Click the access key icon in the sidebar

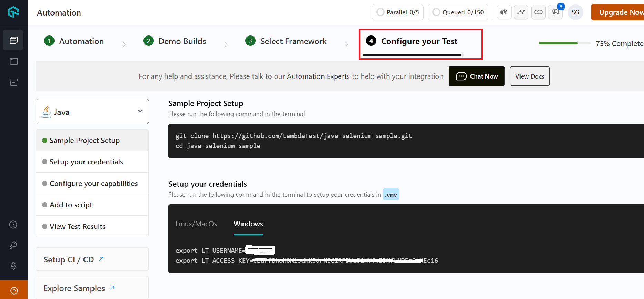[x=13, y=245]
